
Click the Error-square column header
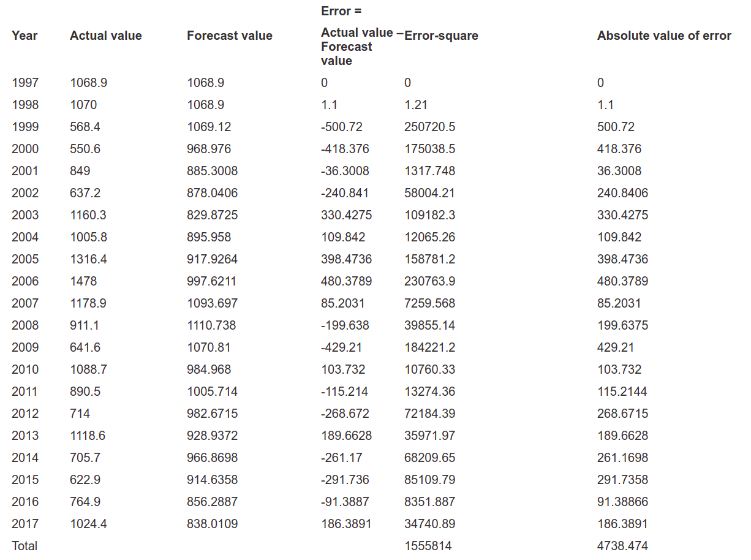click(441, 36)
